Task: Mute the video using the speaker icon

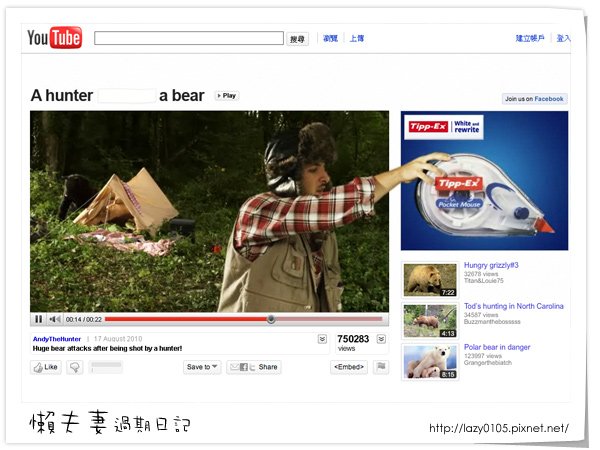Action: tap(55, 319)
